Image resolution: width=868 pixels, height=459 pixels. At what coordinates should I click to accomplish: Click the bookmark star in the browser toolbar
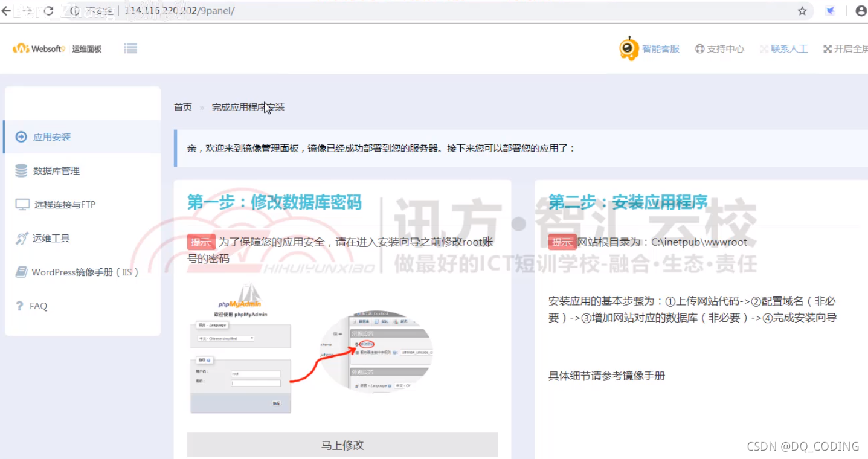click(802, 10)
